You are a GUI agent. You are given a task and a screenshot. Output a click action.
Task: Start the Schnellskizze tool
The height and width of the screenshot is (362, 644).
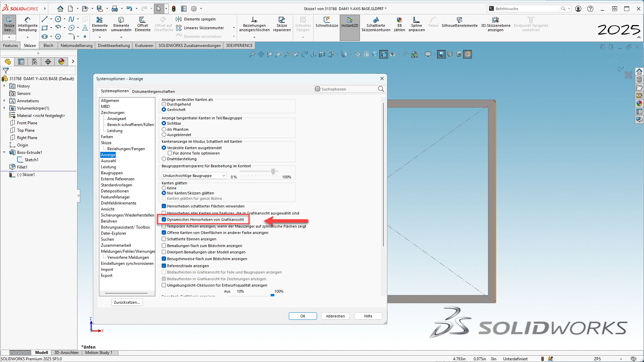point(327,22)
